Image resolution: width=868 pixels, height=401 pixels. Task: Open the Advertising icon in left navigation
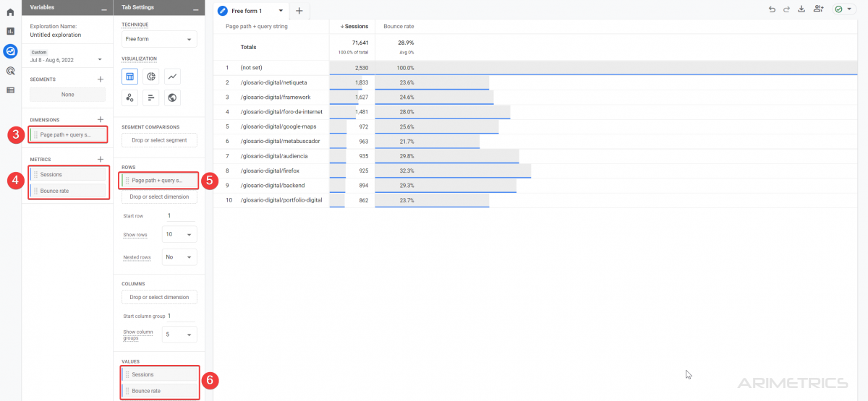[x=10, y=71]
